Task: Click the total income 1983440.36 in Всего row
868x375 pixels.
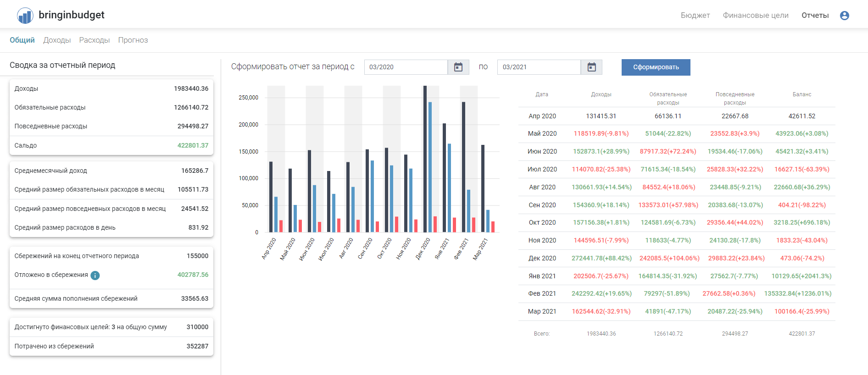Action: pos(601,334)
